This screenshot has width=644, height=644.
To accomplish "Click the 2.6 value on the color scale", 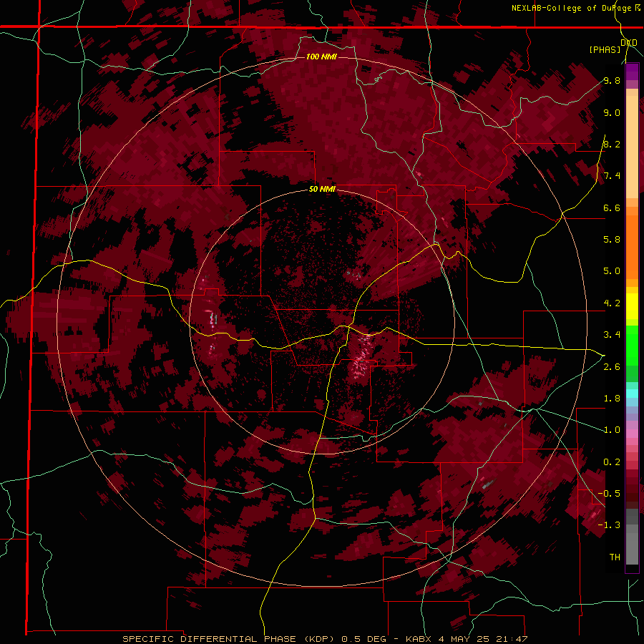I will 612,367.
